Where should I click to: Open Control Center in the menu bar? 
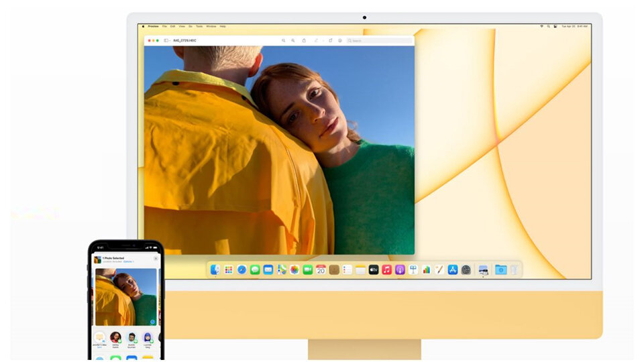coord(555,26)
